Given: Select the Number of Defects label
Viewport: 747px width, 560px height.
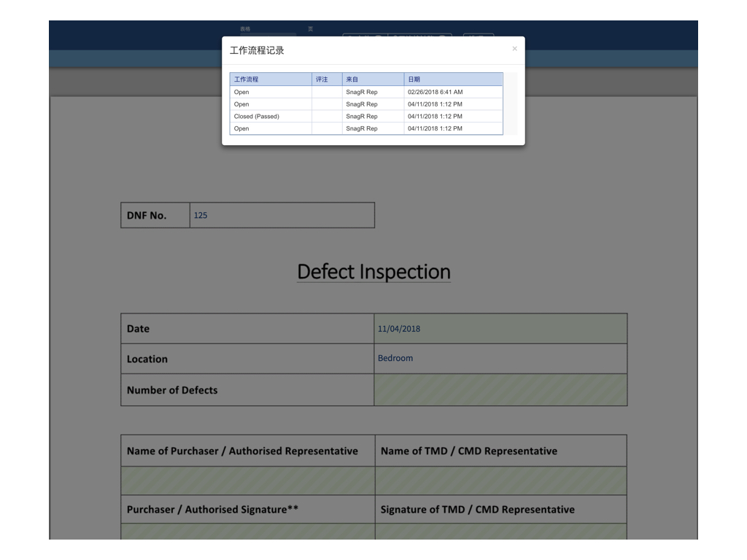Looking at the screenshot, I should coord(172,390).
